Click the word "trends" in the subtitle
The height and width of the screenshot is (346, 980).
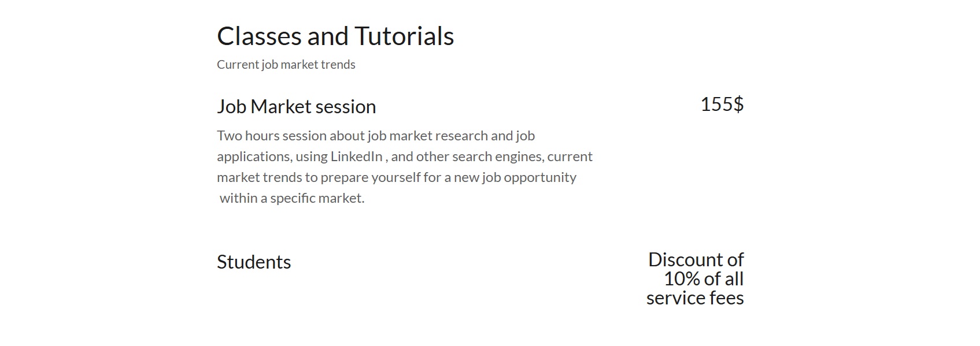(338, 65)
